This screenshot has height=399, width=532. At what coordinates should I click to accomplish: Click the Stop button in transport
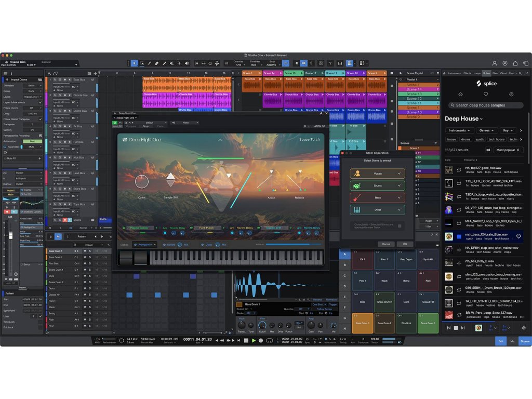[246, 340]
